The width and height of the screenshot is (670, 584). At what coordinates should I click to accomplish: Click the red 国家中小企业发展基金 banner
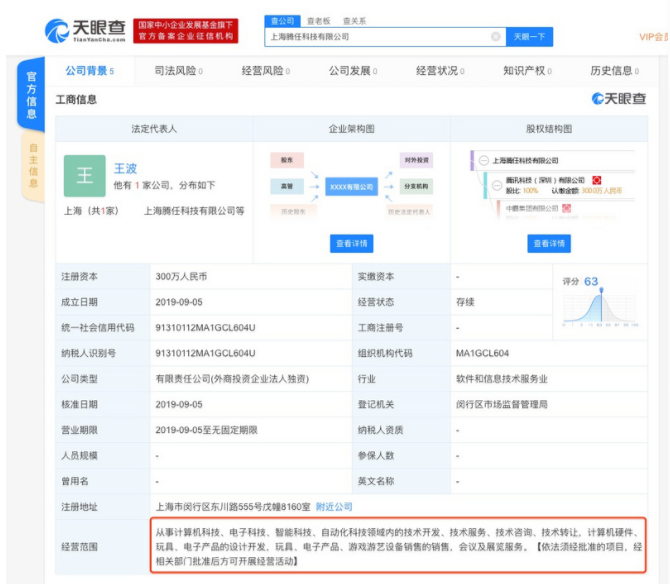[185, 31]
